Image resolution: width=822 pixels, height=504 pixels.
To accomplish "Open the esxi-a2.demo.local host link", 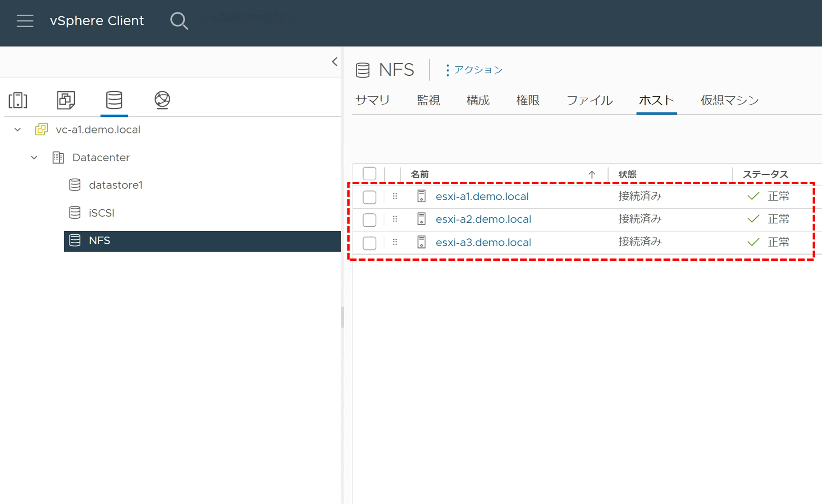I will coord(483,219).
